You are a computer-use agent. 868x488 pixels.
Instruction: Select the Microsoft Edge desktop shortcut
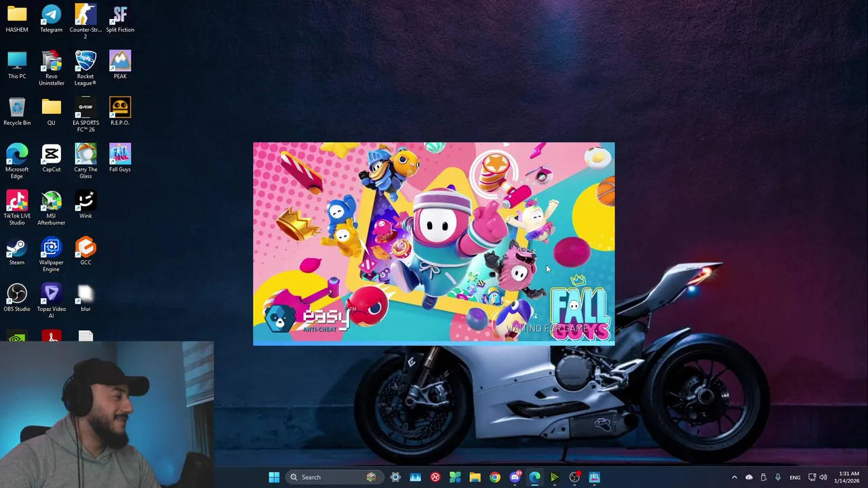point(17,161)
